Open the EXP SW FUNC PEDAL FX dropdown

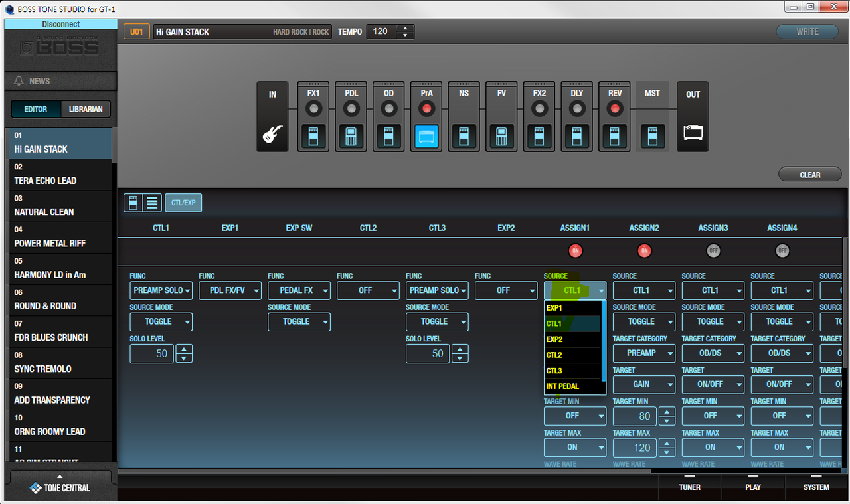pyautogui.click(x=299, y=290)
